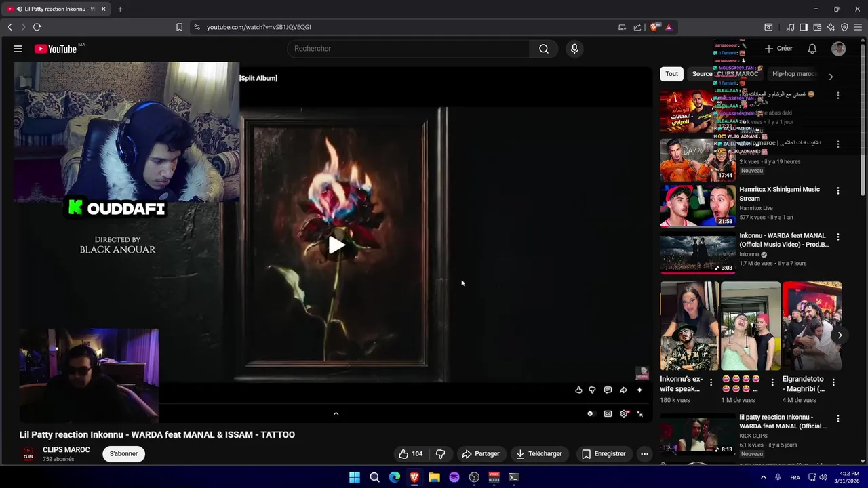Open Spotify from the taskbar

[454, 477]
